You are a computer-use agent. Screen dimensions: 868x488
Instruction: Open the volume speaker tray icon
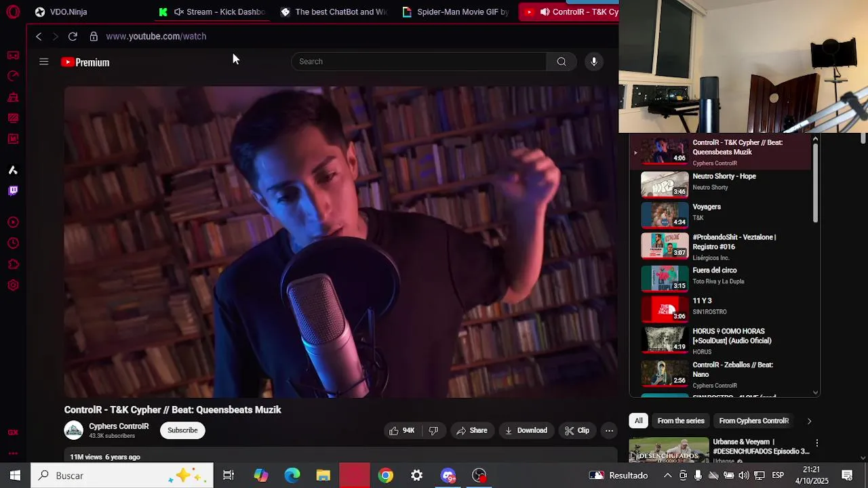(744, 476)
